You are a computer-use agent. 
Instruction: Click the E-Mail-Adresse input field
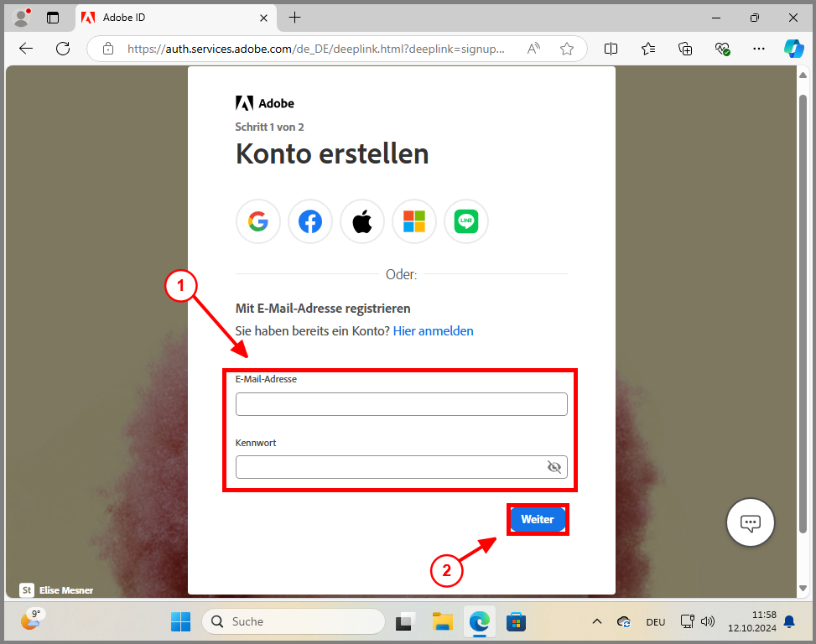click(x=401, y=403)
